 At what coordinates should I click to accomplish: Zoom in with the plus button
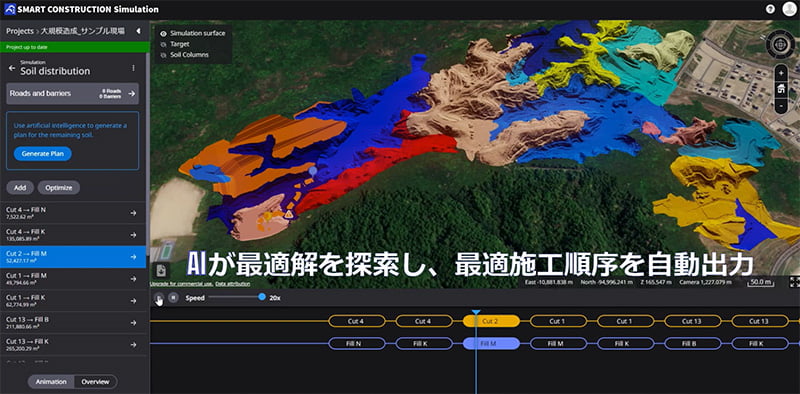pyautogui.click(x=781, y=73)
